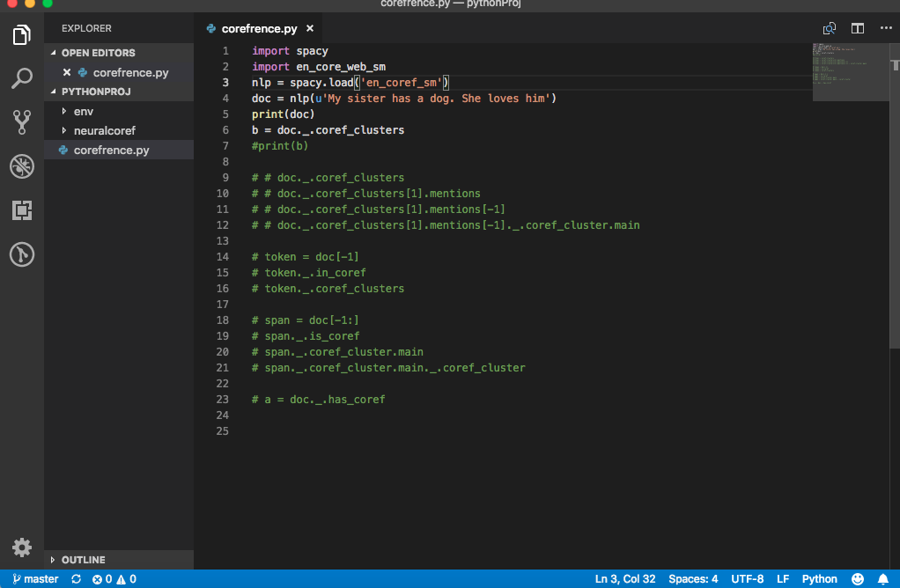Image resolution: width=900 pixels, height=588 pixels.
Task: Change indentation via Spaces: 4
Action: pyautogui.click(x=693, y=579)
